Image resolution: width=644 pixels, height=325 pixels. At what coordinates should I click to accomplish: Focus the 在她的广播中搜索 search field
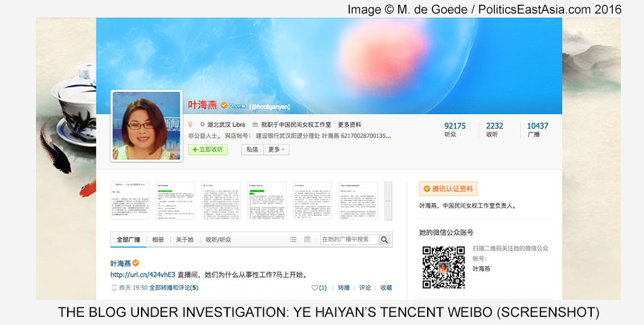click(350, 240)
